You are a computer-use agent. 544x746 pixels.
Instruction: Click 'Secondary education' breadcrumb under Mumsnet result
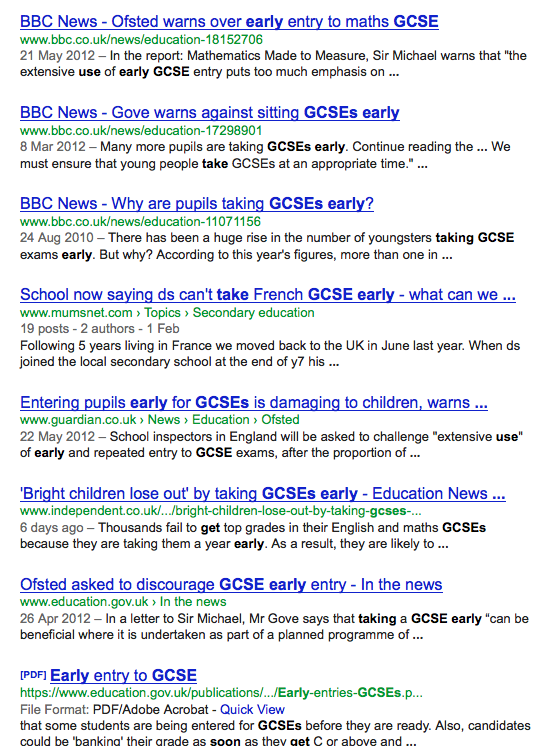[254, 313]
